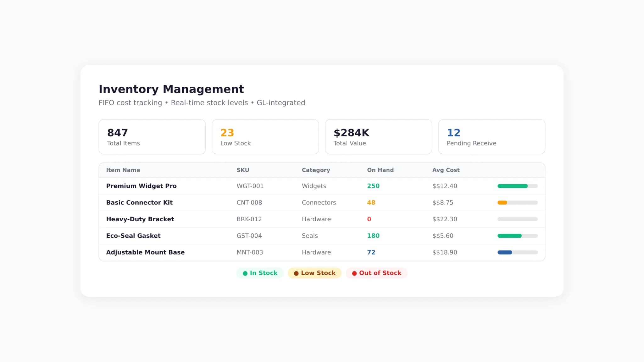Select the Eco-Seal Gasket item name
The height and width of the screenshot is (362, 644).
click(133, 236)
